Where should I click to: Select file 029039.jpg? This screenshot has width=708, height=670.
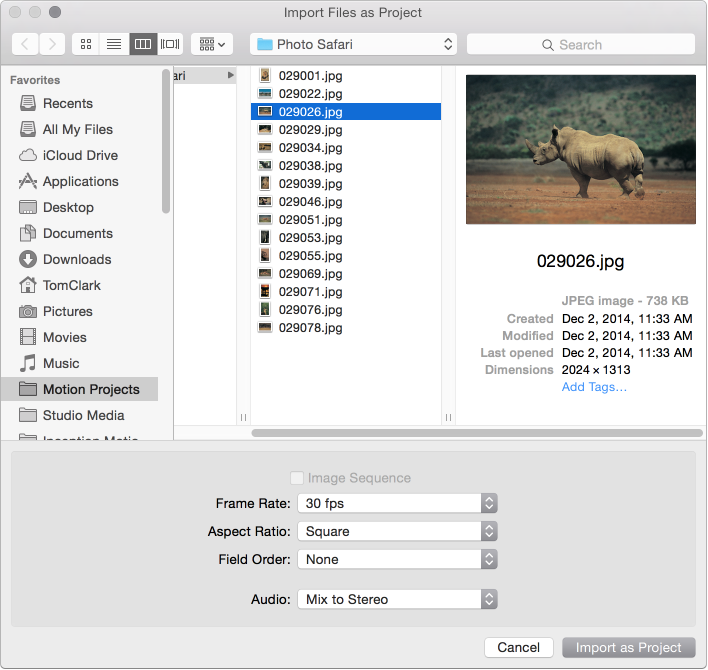(346, 184)
